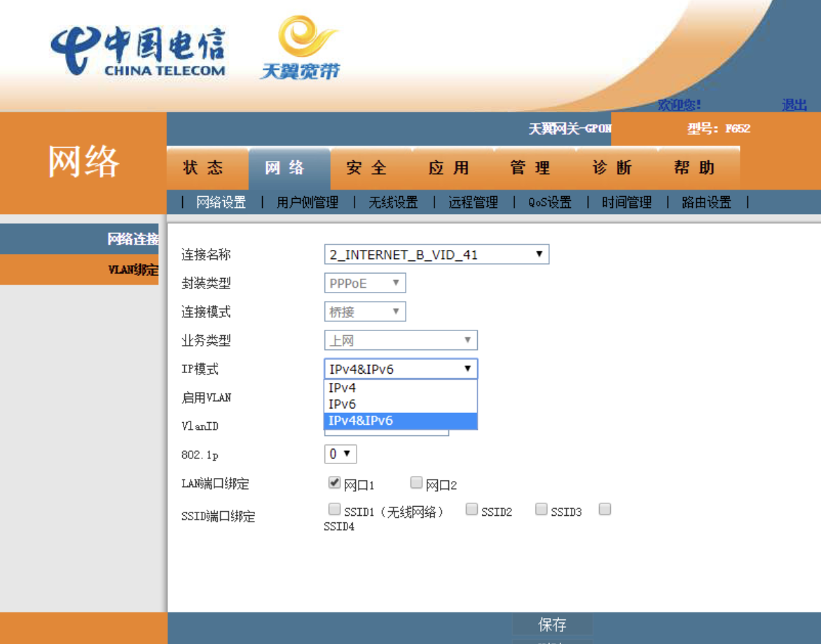The width and height of the screenshot is (821, 644).
Task: Click the 天翼网关-GPON label
Action: tap(570, 129)
